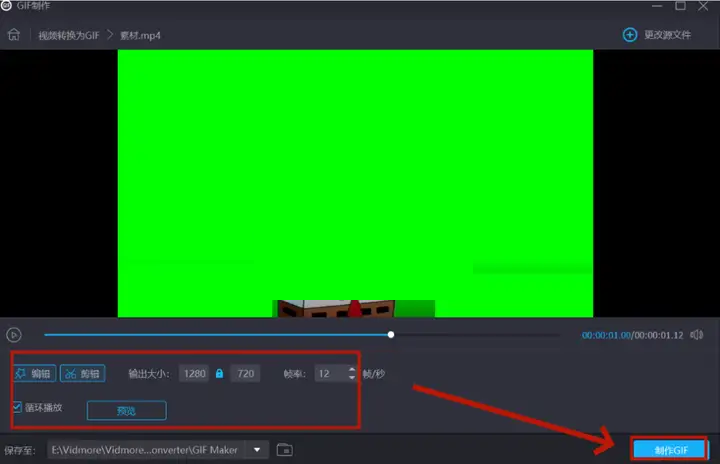Open the output folder icon
The height and width of the screenshot is (464, 720).
[285, 450]
